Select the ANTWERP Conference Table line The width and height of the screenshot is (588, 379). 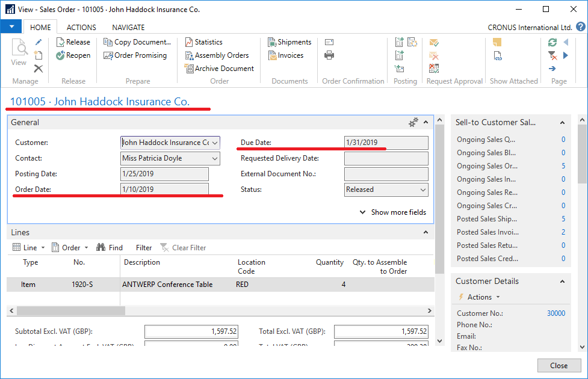click(220, 285)
